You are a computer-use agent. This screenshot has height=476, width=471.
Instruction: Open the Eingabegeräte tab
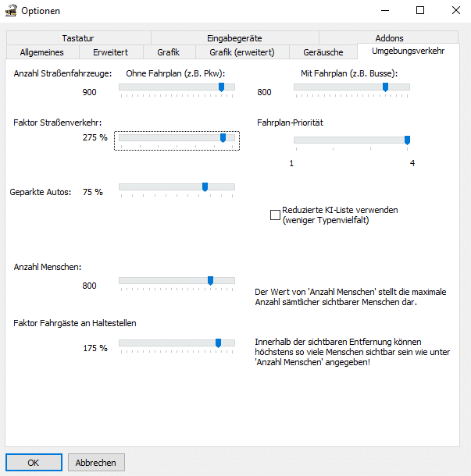234,37
